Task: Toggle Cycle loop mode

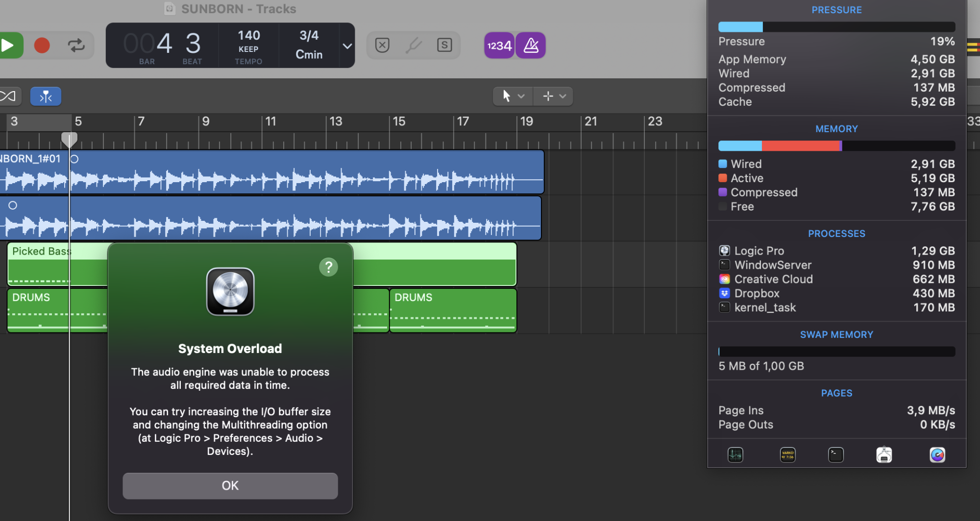Action: (x=76, y=46)
